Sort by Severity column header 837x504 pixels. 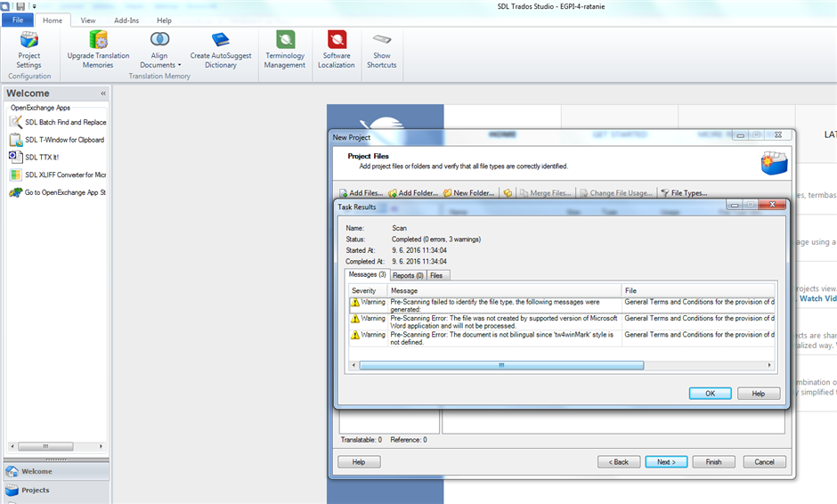[369, 290]
